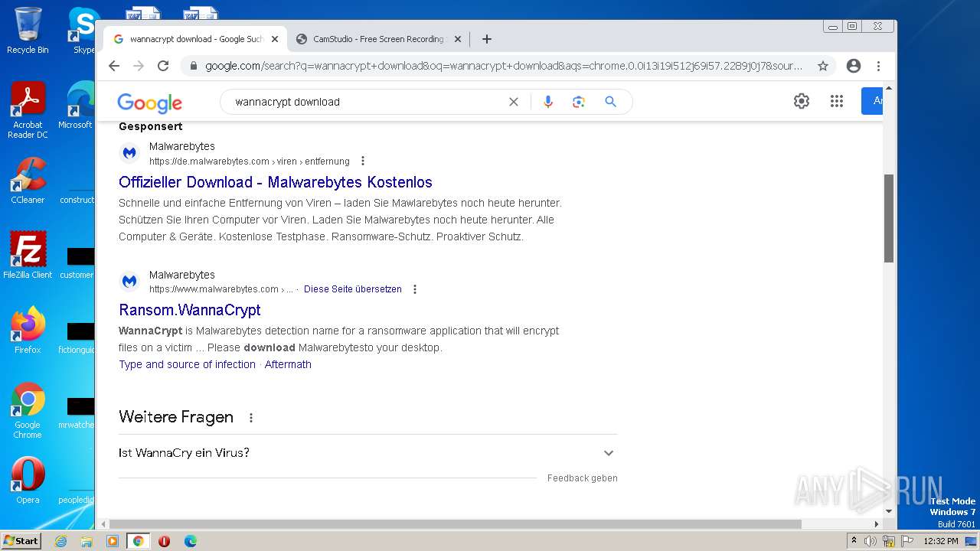Select wannacrypt download Google tab
The image size is (980, 551).
pos(195,39)
